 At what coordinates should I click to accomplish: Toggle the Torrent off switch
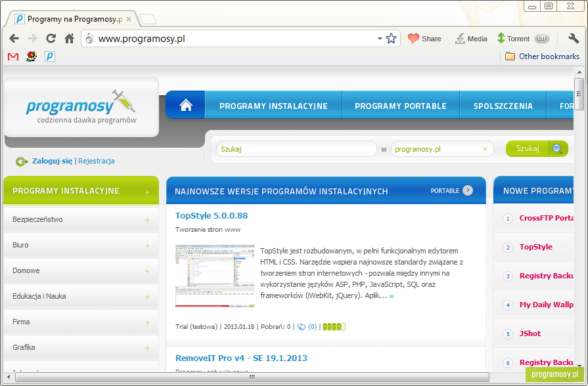(541, 38)
